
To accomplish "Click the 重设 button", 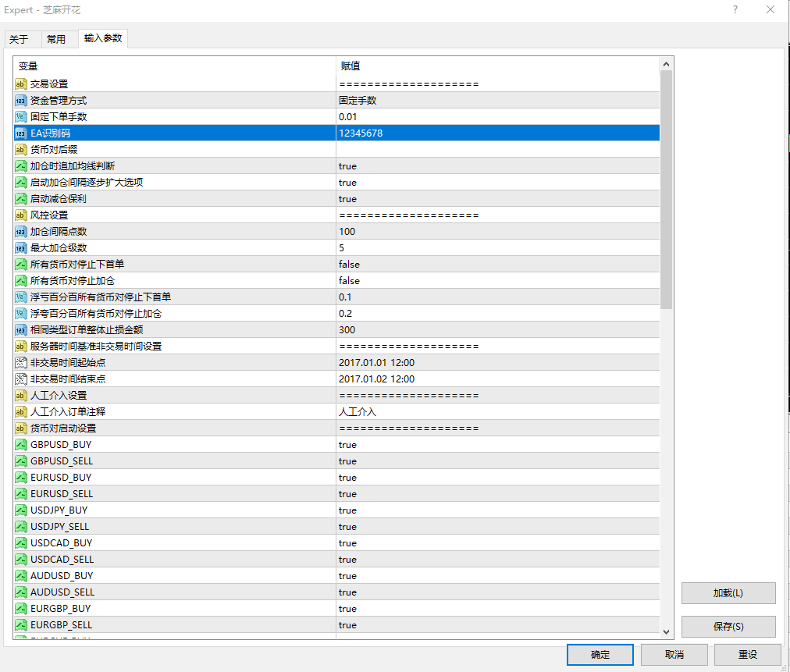I will (x=748, y=654).
